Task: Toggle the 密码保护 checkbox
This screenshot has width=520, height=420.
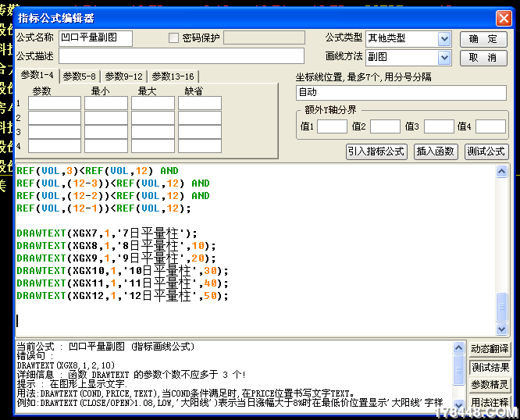Action: [x=173, y=37]
